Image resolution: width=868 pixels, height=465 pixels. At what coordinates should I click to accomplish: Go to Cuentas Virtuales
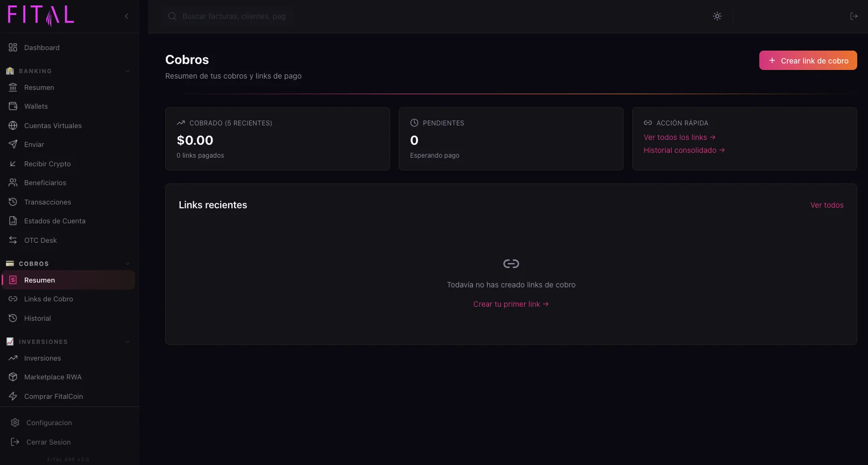click(x=69, y=125)
